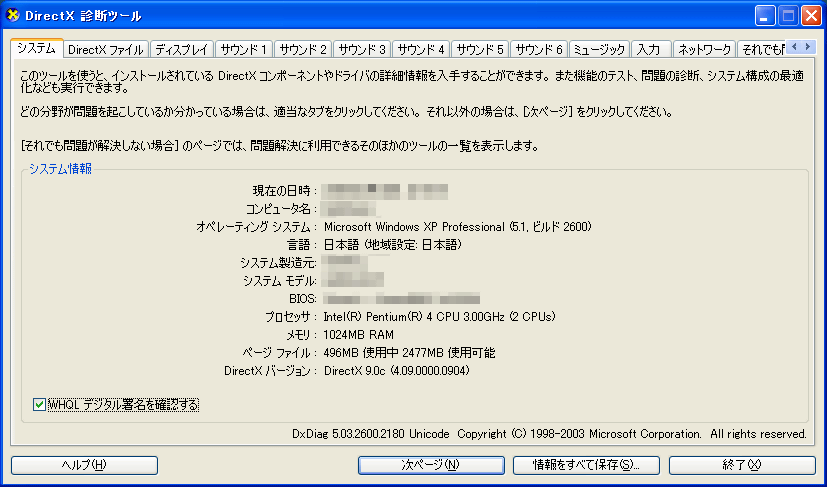Select the サウンド 1 tab
The width and height of the screenshot is (827, 487).
(x=242, y=49)
